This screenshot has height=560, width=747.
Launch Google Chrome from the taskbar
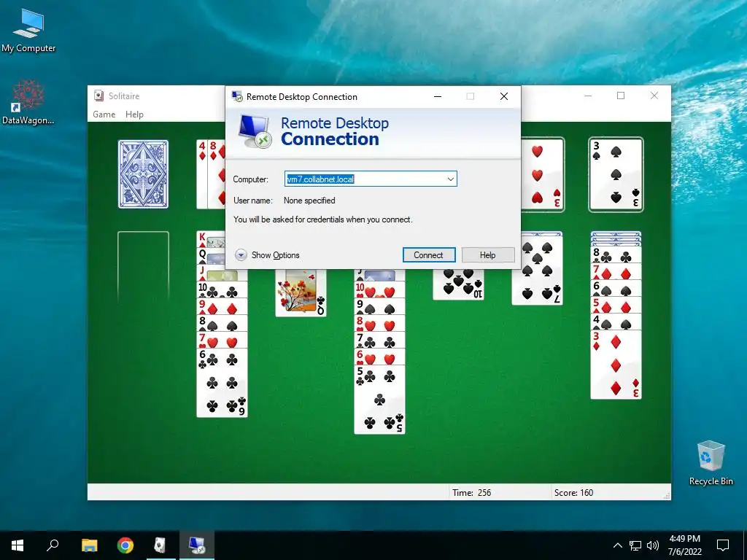[125, 545]
